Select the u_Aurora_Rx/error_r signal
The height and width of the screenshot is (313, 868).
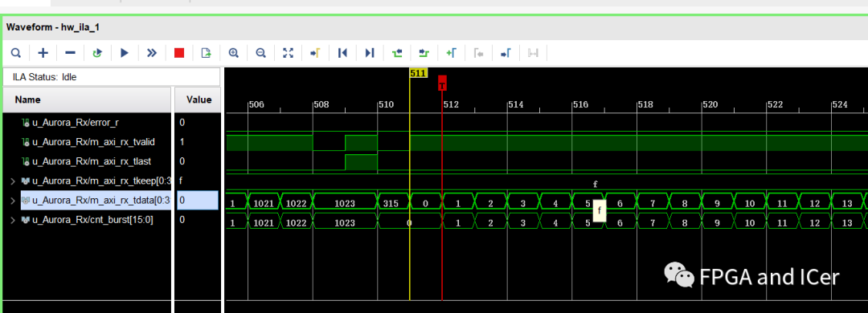click(76, 122)
